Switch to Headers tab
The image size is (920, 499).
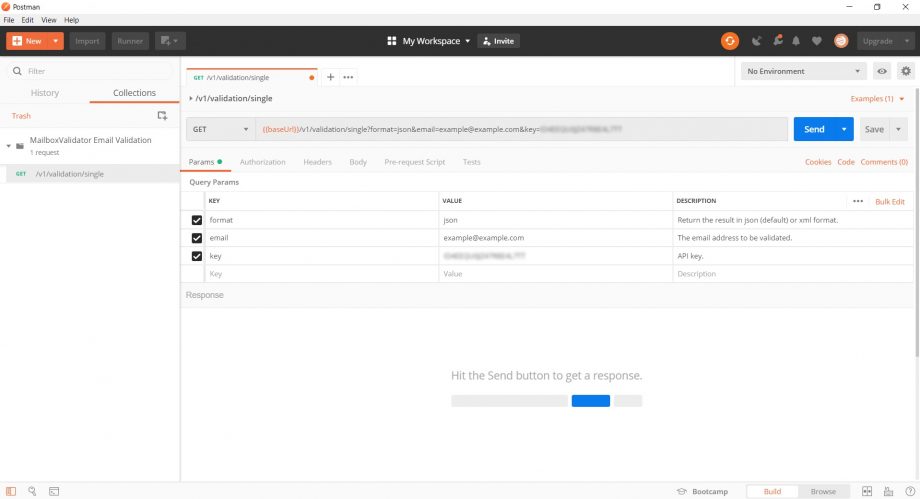[317, 162]
